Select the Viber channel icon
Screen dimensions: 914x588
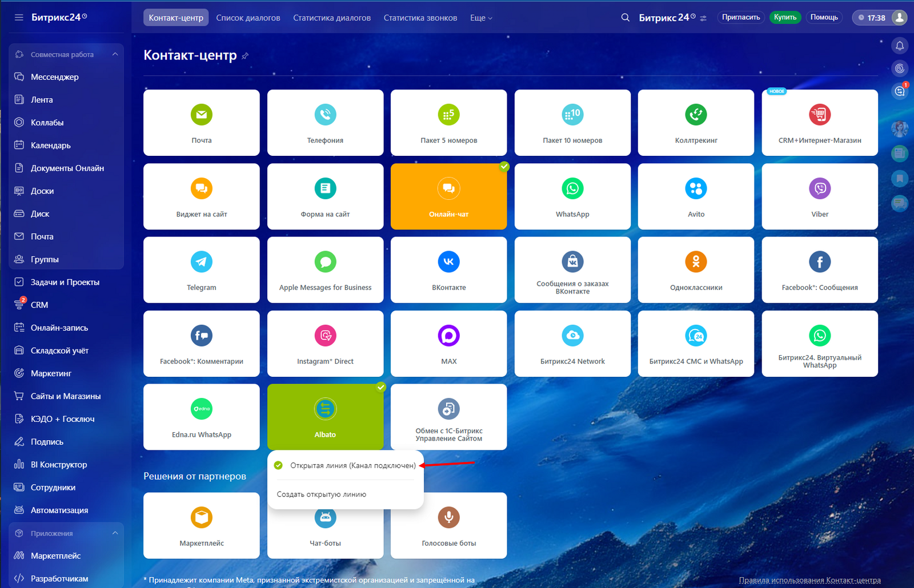pyautogui.click(x=820, y=189)
